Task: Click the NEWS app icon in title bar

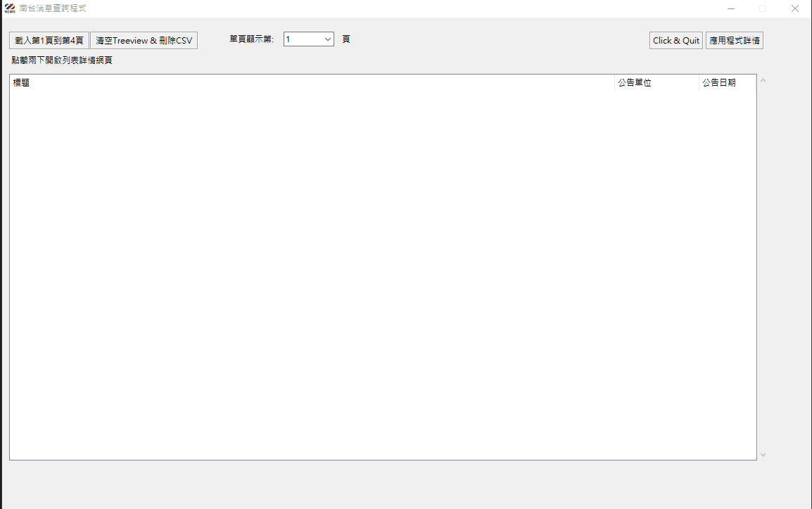Action: [x=9, y=8]
